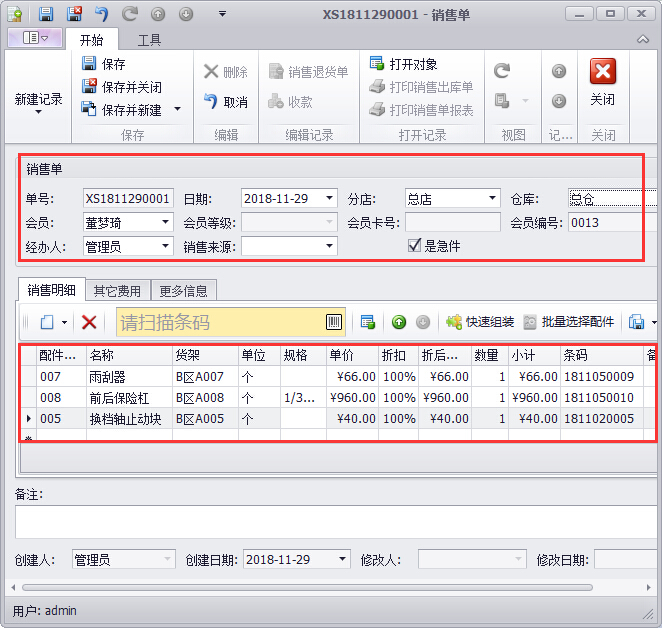Expand the 销售来源 dropdown

pyautogui.click(x=330, y=246)
